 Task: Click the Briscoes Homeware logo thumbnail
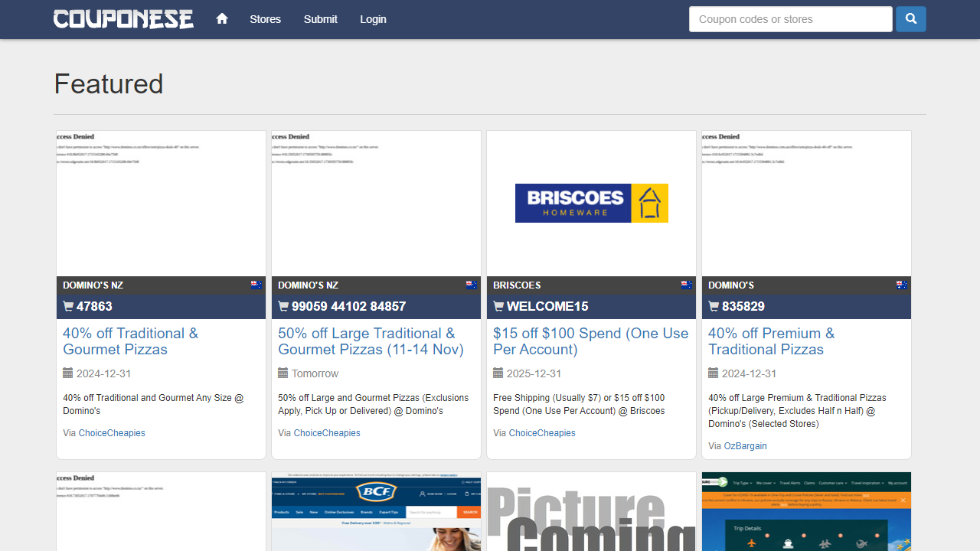591,204
